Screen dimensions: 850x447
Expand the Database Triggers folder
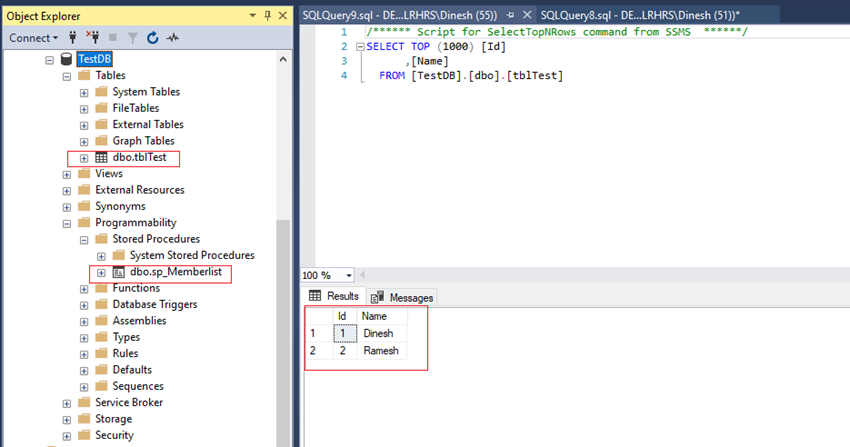tap(84, 306)
